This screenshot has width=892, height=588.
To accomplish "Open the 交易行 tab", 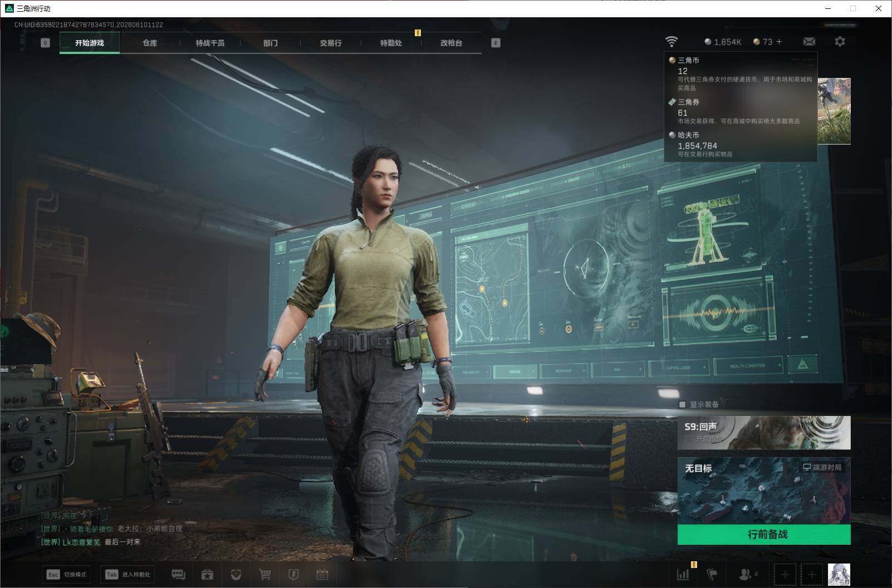I will pos(331,43).
